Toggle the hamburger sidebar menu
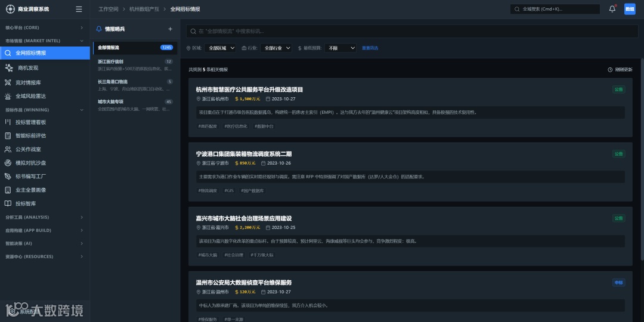This screenshot has width=644, height=322. coord(79,9)
